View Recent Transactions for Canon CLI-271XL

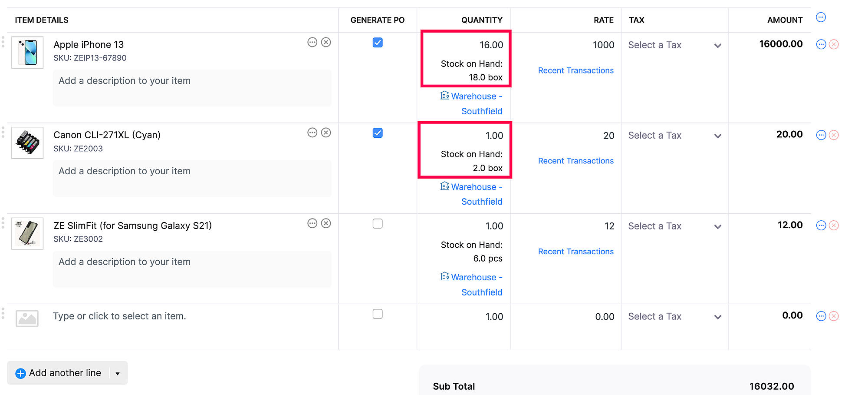click(575, 160)
